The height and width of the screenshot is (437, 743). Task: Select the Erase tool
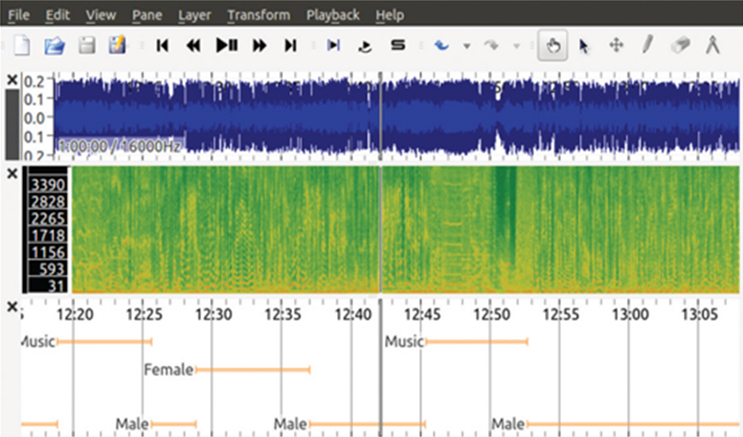pos(680,46)
